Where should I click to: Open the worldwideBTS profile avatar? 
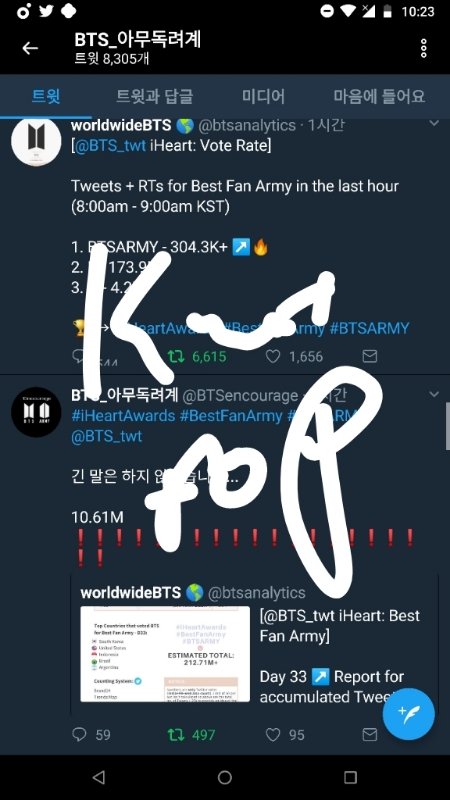(36, 140)
